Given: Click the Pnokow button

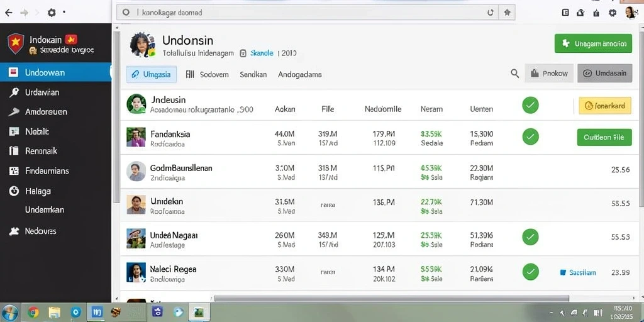Looking at the screenshot, I should pos(549,73).
